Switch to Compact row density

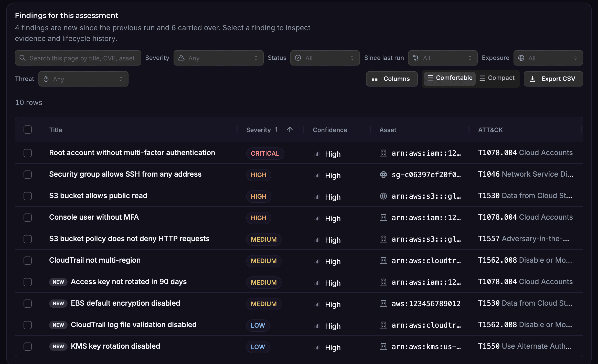(x=497, y=78)
